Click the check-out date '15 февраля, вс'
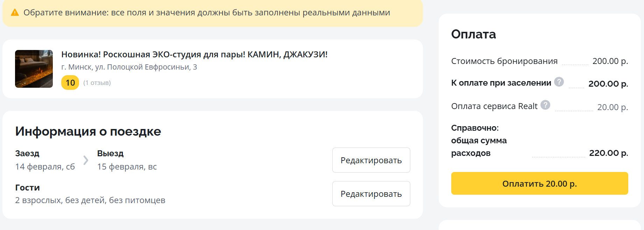 (x=127, y=167)
